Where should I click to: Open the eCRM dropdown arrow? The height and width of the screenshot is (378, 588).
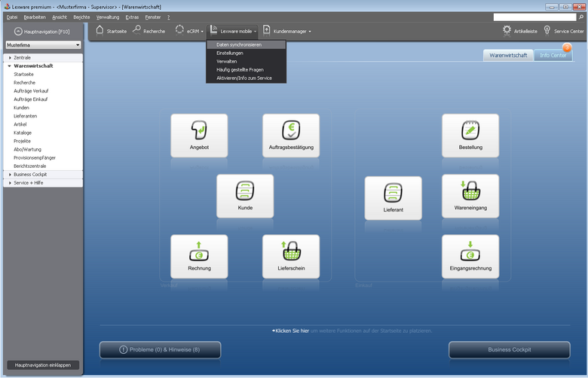pos(202,32)
